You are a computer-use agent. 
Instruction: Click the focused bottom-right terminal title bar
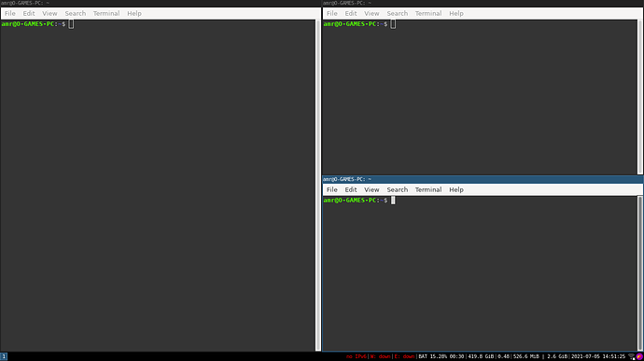point(483,179)
